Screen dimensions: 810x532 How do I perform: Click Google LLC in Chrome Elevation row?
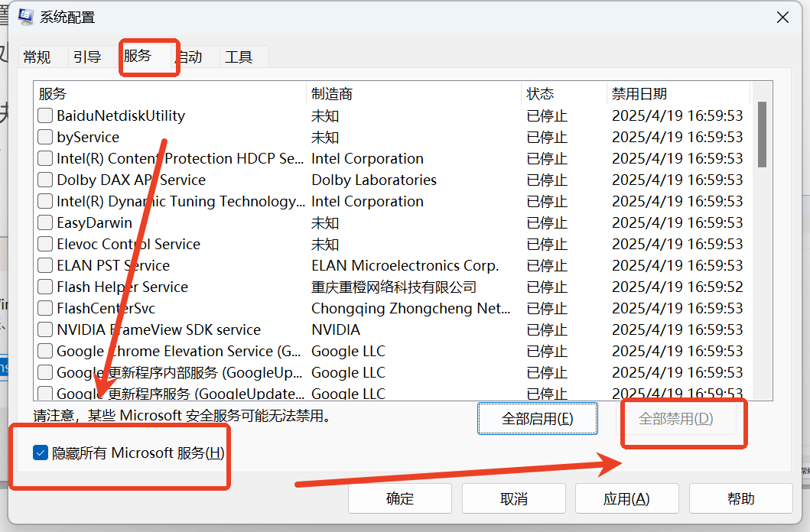pos(348,351)
